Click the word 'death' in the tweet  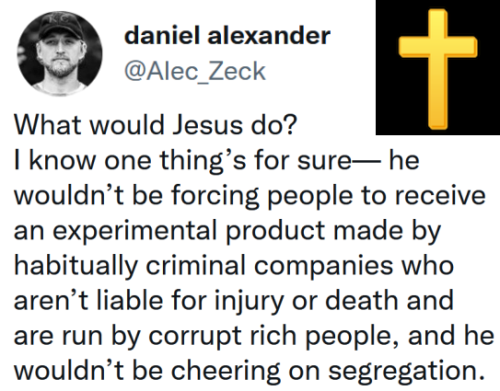coord(362,300)
